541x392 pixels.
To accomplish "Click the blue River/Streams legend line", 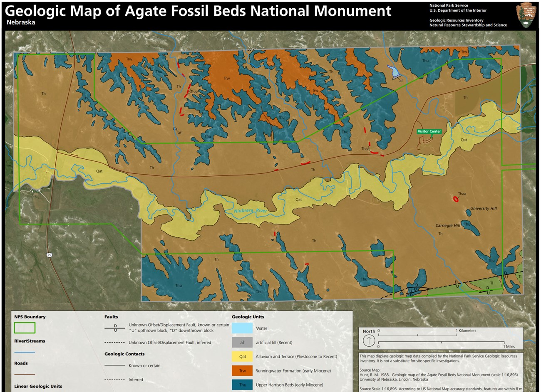I will point(25,352).
